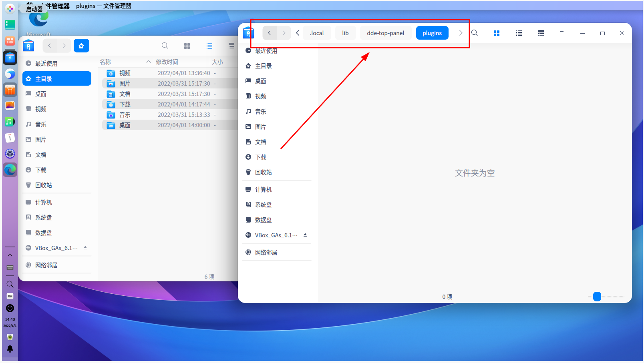Open system settings gear in dock
The height and width of the screenshot is (363, 644).
(10, 154)
